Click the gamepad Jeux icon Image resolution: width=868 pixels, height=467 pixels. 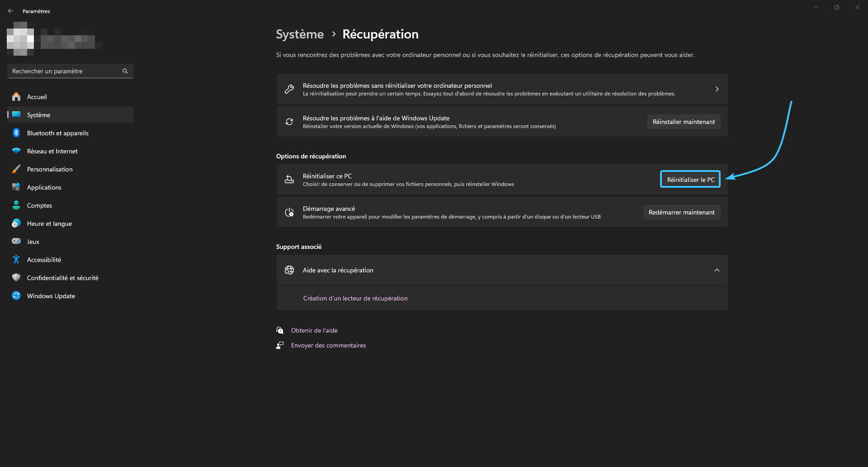click(x=16, y=242)
